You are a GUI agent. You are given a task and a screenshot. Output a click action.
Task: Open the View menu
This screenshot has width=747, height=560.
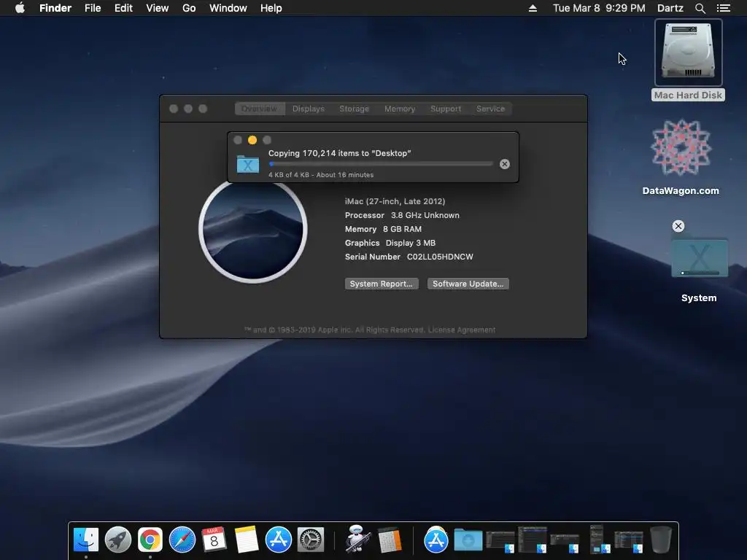coord(158,8)
